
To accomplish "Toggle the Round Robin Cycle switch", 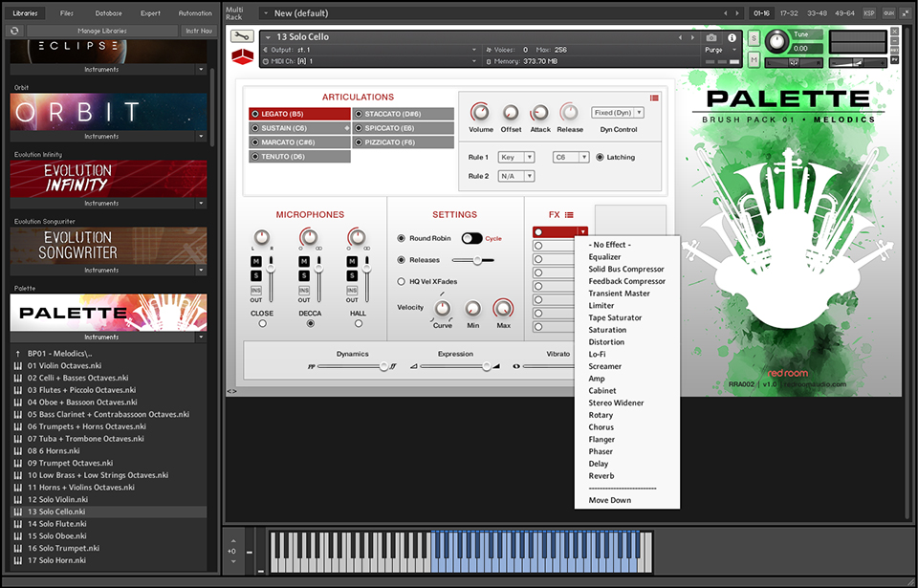I will (471, 238).
